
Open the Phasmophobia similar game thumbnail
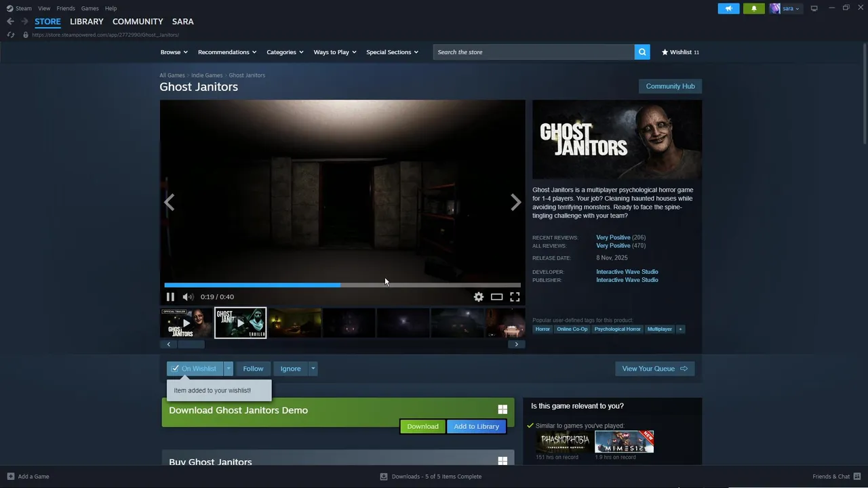coord(564,441)
